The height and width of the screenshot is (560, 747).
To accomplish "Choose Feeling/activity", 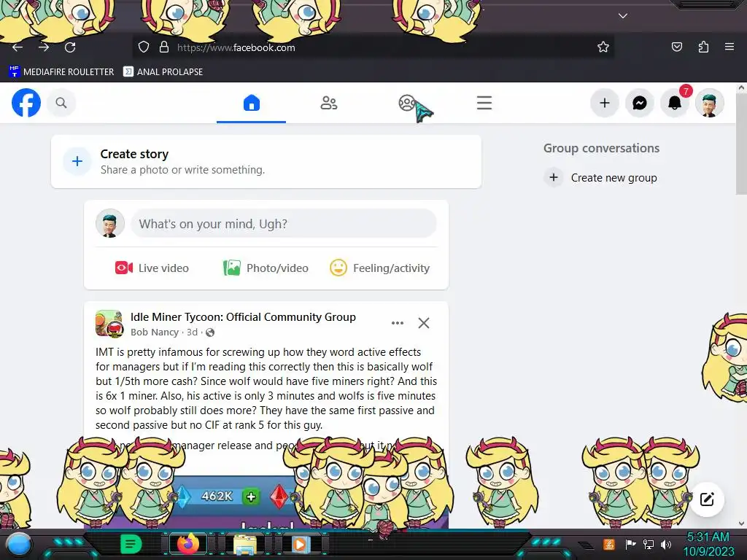I will coord(379,268).
